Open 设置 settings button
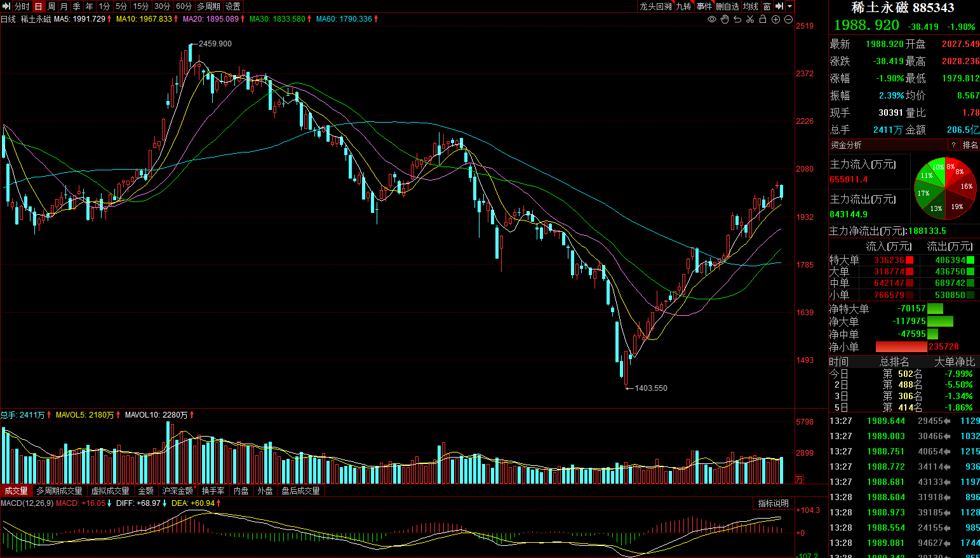This screenshot has width=980, height=558. pos(233,6)
